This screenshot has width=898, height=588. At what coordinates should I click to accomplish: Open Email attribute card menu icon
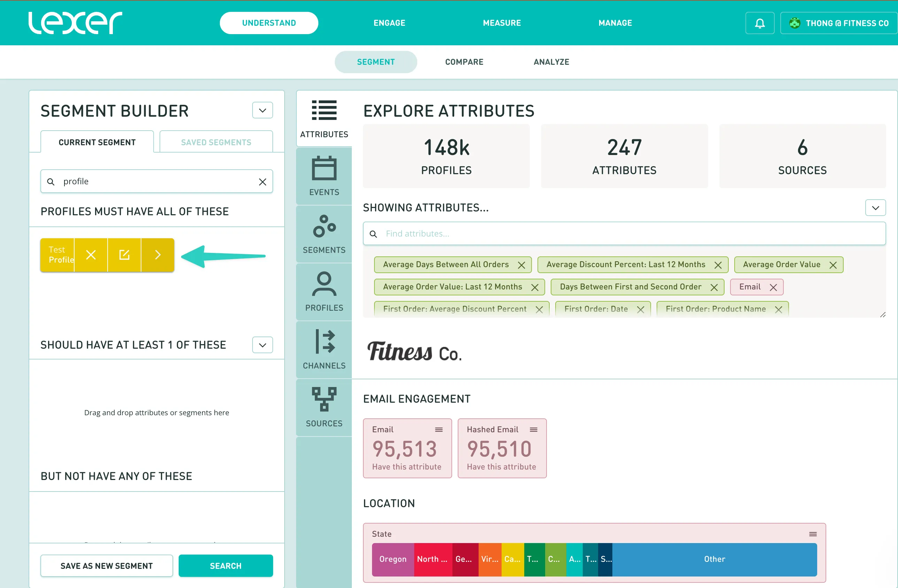click(x=439, y=430)
